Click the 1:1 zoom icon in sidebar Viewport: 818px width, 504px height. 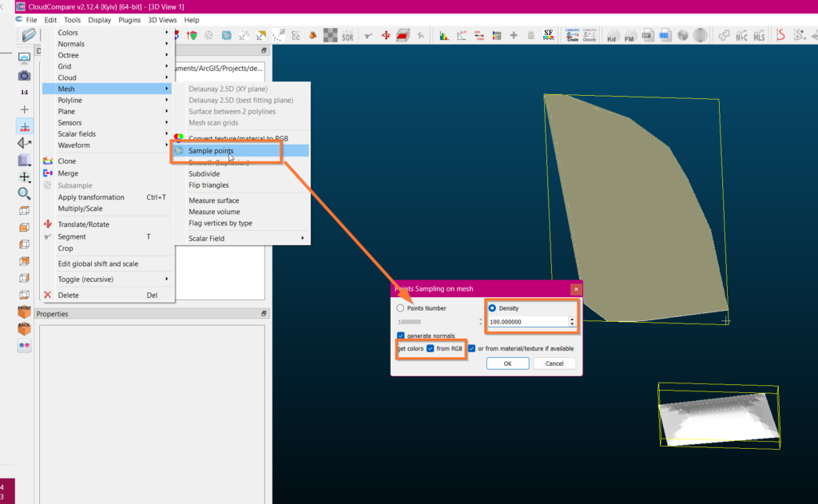24,93
